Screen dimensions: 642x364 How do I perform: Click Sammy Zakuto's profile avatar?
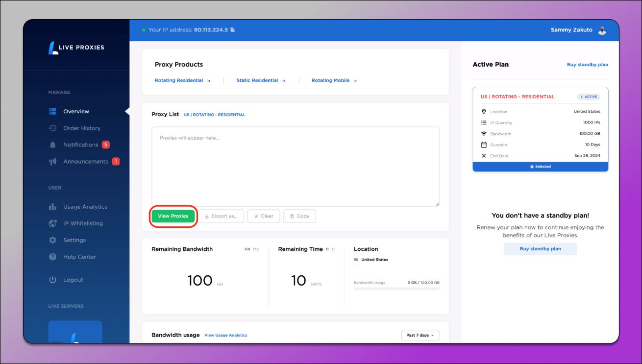point(602,30)
